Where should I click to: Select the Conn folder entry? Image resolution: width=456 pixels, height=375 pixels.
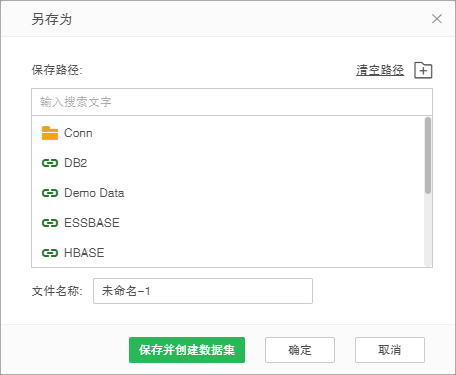[228, 133]
